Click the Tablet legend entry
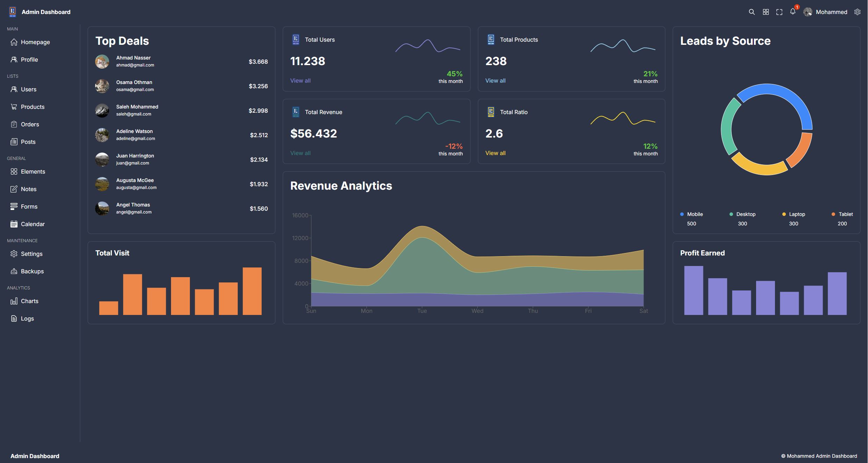 tap(845, 214)
